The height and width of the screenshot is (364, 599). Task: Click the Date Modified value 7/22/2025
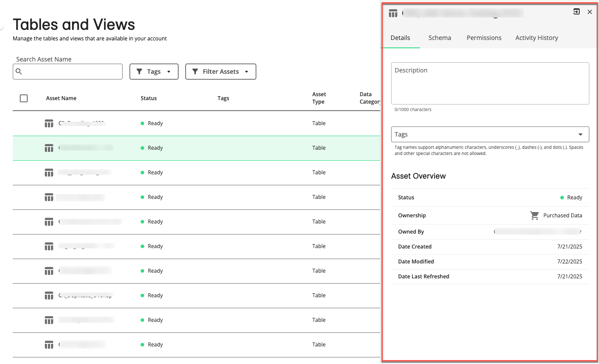tap(570, 262)
